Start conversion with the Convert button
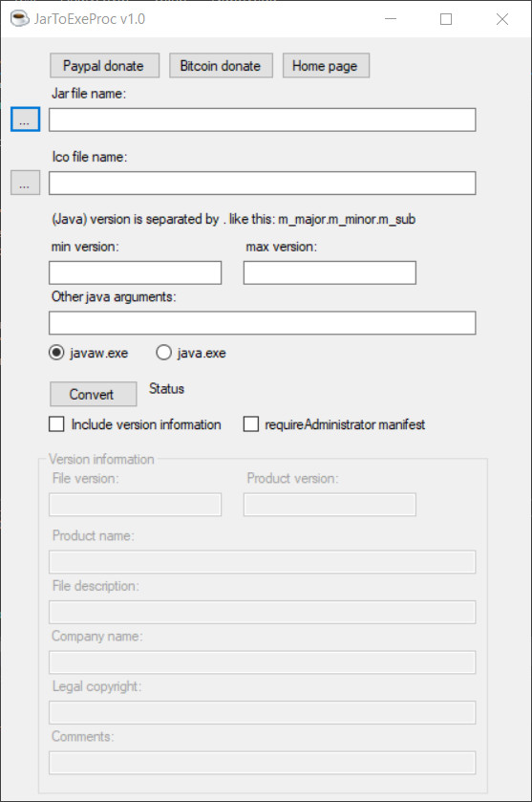This screenshot has height=802, width=532. tap(93, 394)
